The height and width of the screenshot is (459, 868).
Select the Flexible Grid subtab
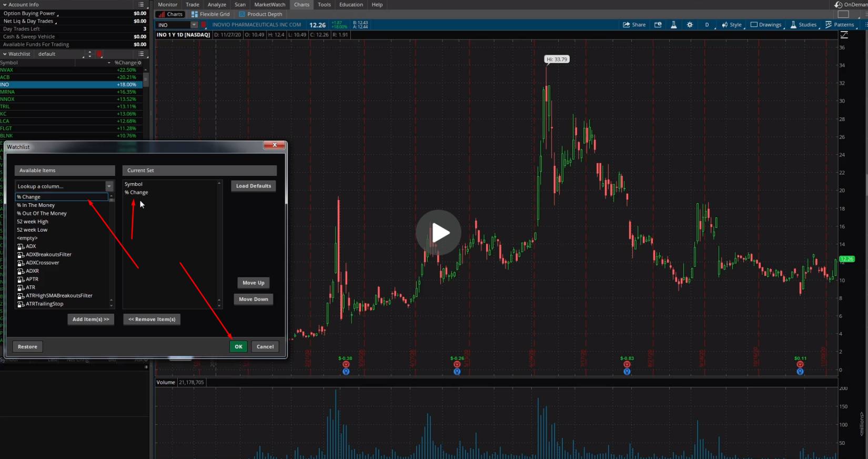click(x=210, y=14)
